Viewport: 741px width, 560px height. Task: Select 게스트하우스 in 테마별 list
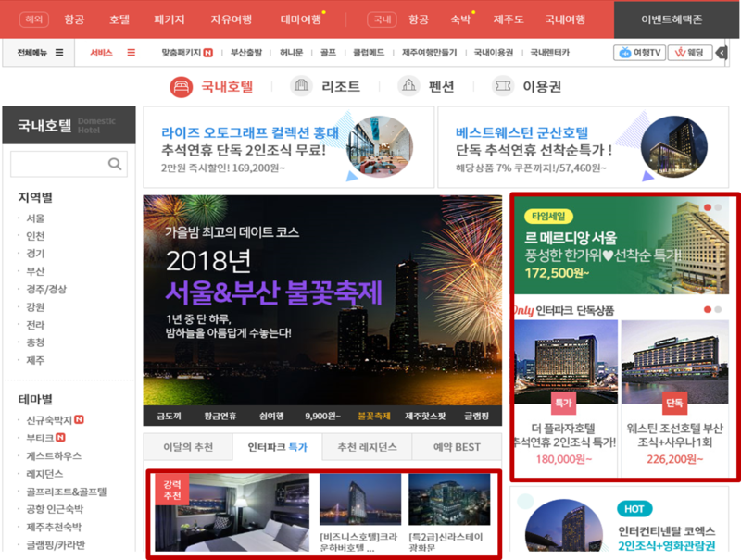pyautogui.click(x=54, y=455)
